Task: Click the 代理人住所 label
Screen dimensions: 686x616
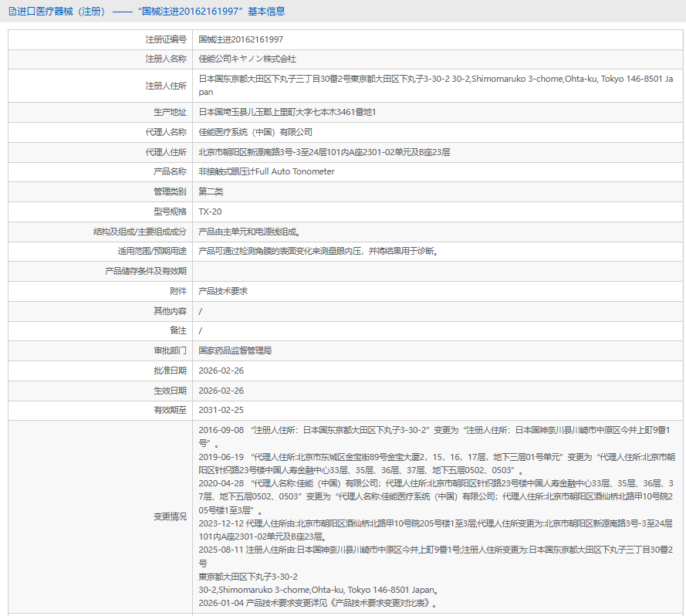Action: [166, 152]
